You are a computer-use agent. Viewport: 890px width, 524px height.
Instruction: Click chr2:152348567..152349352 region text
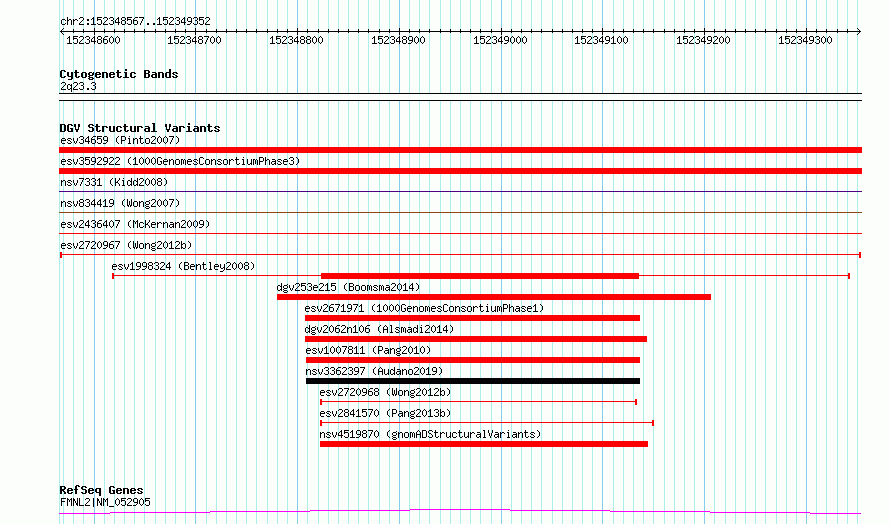coord(135,22)
